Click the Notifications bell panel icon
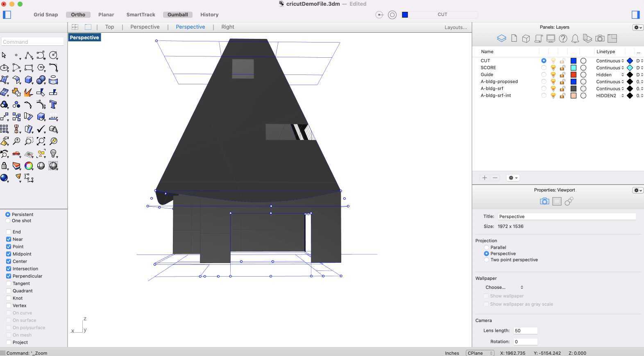Screen dimensions: 644x356 575,38
